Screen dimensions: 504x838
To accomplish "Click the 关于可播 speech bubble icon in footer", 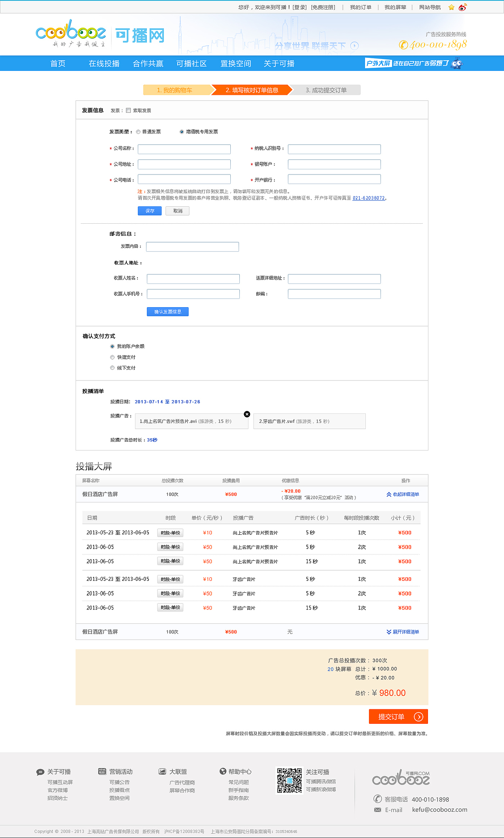I will pos(40,772).
